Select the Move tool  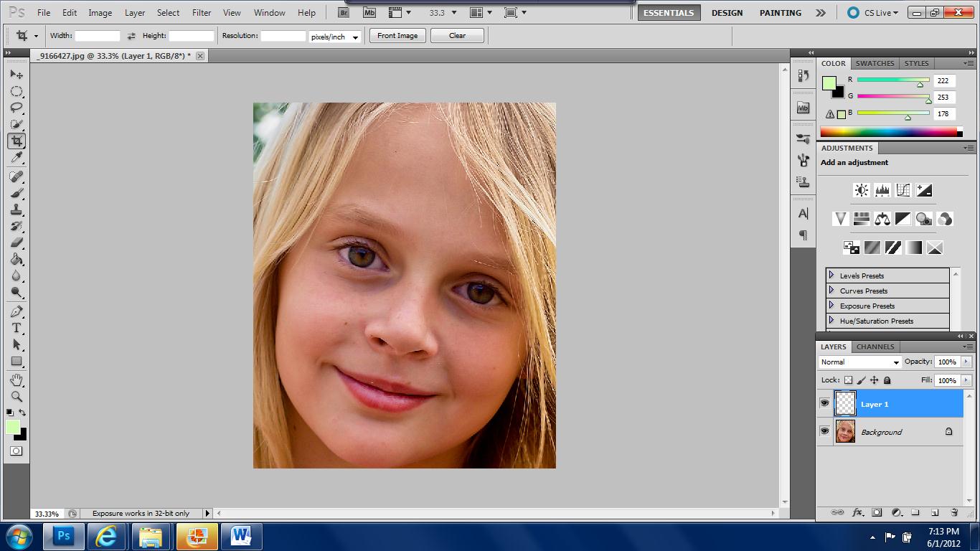click(17, 75)
